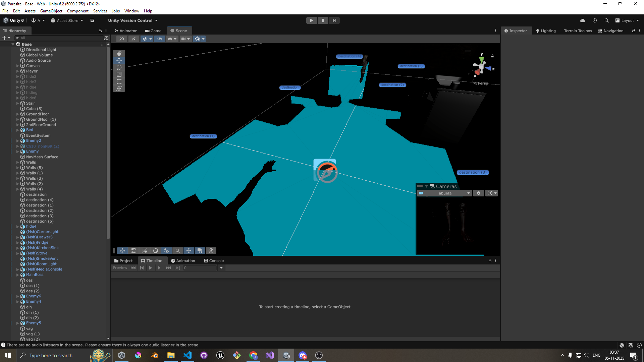The width and height of the screenshot is (644, 362).
Task: Select the Scale tool
Action: pyautogui.click(x=119, y=74)
